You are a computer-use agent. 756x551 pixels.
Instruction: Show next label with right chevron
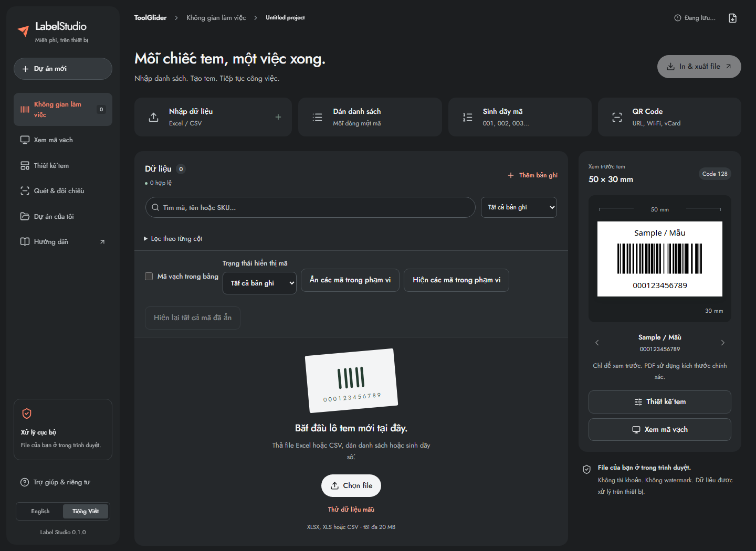[x=723, y=343]
